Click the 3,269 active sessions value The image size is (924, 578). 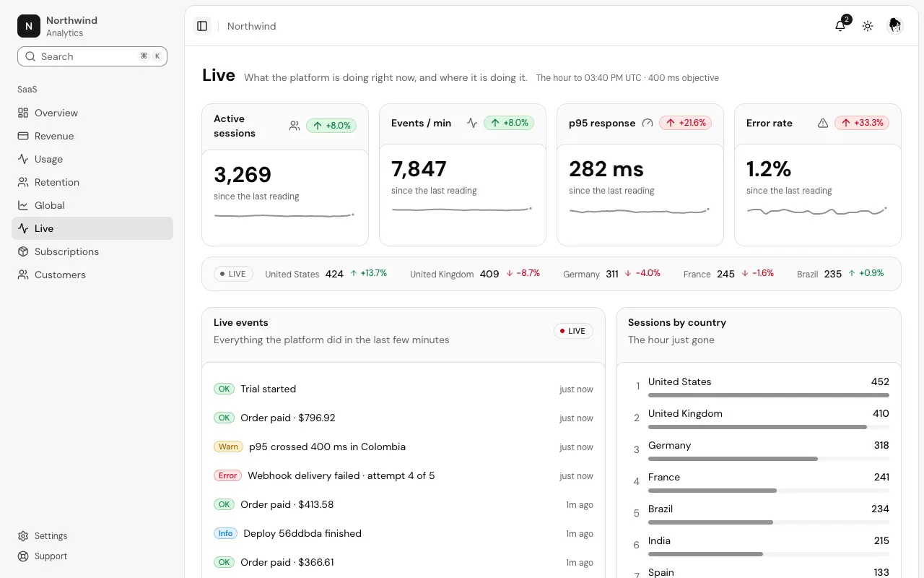[x=243, y=175]
